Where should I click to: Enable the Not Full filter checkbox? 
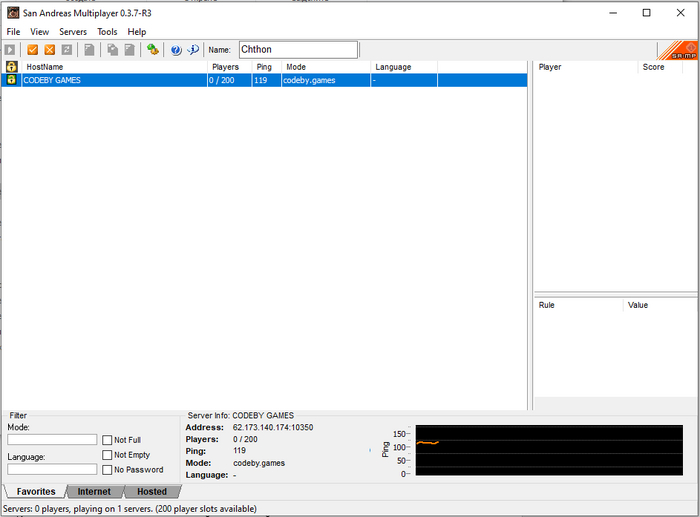click(x=107, y=440)
